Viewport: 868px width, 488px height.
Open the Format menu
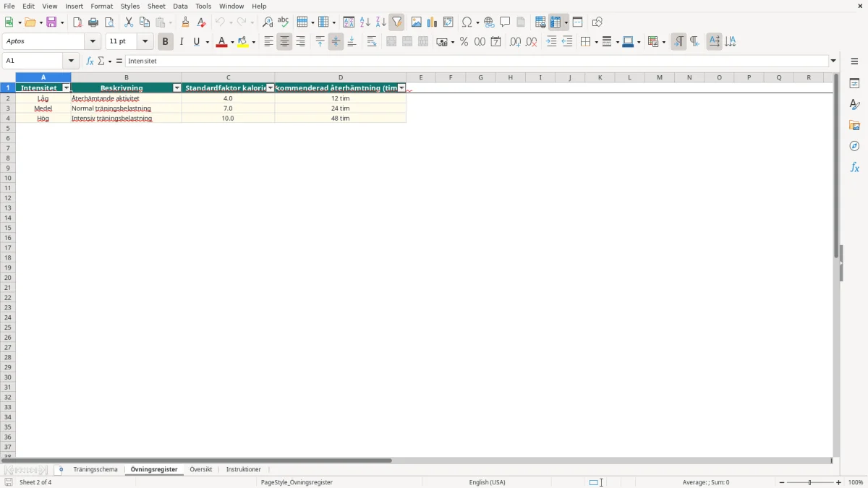[x=102, y=7]
